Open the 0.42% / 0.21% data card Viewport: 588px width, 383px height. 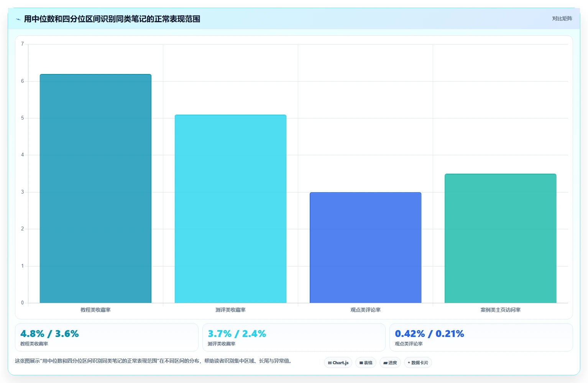(481, 337)
